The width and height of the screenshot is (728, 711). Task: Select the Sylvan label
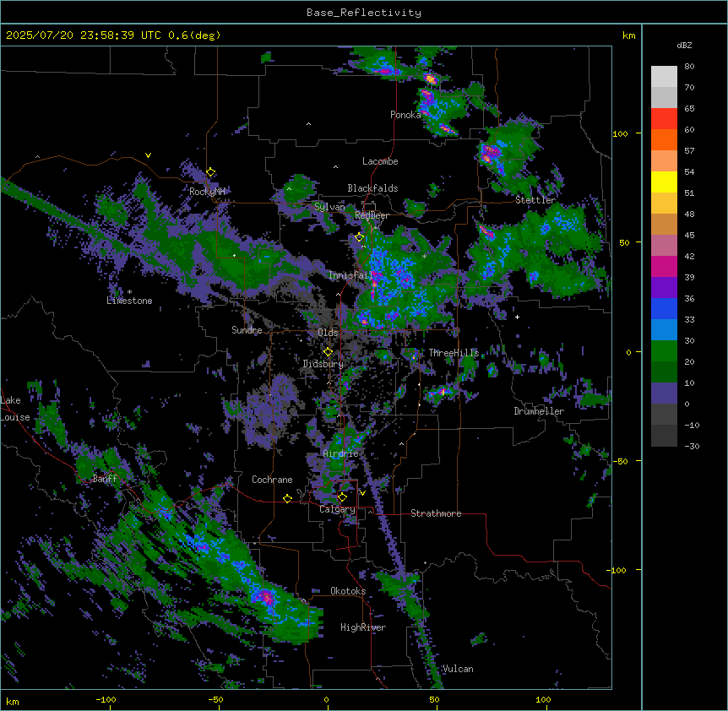coord(329,207)
